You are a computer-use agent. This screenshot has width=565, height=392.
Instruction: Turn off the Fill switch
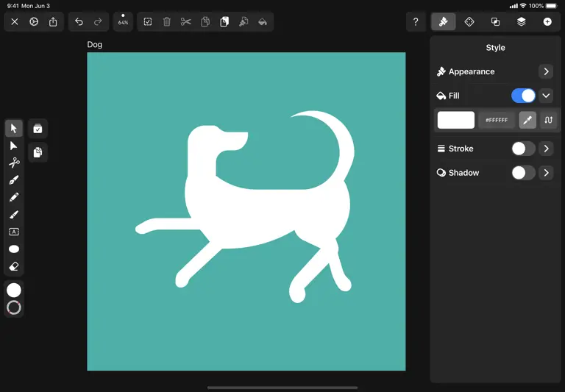[523, 96]
